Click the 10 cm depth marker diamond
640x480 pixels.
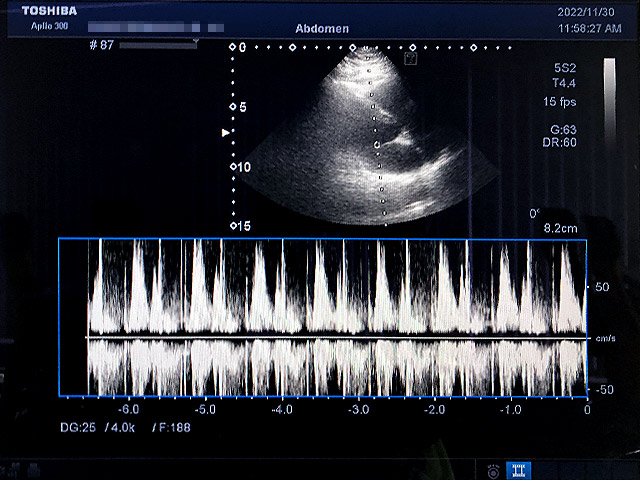point(233,167)
